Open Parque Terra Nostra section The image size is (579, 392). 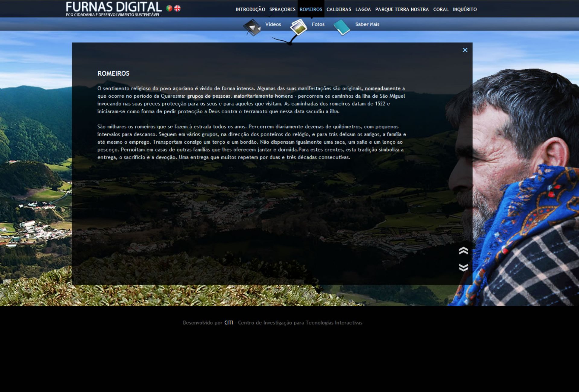[402, 9]
